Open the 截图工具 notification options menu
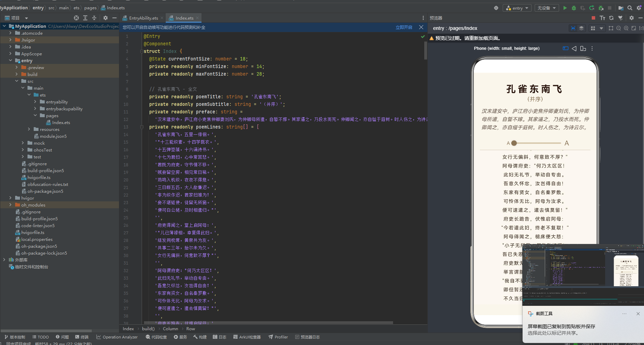The image size is (644, 345). (624, 314)
